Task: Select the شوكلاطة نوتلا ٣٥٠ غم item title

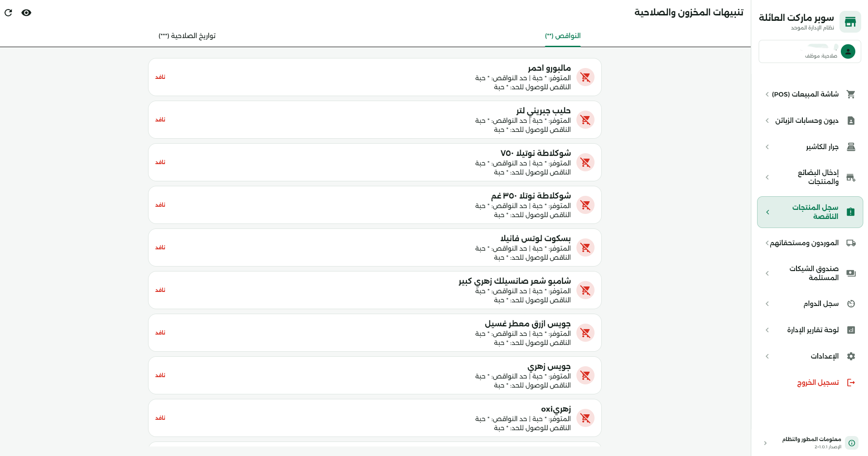Action: [531, 196]
